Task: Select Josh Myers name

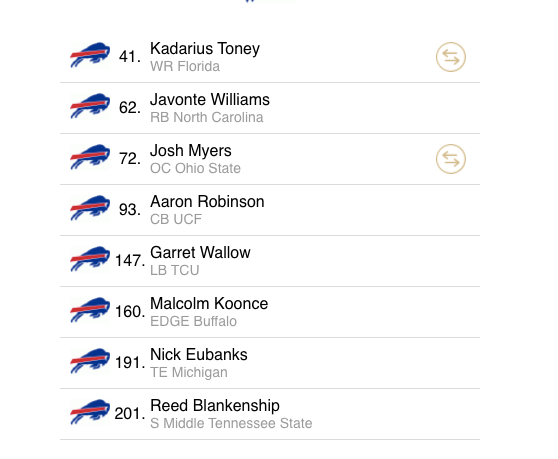Action: pos(191,151)
